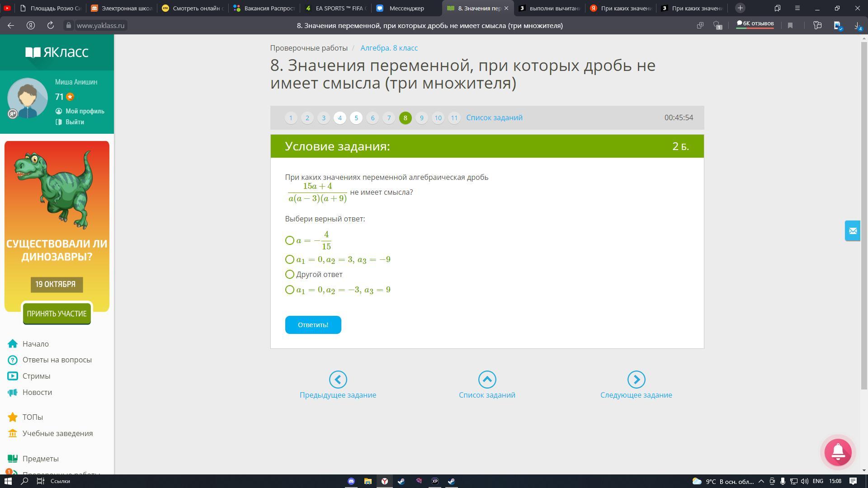Image resolution: width=868 pixels, height=488 pixels.
Task: Click the task list up-arrow icon
Action: (x=487, y=380)
